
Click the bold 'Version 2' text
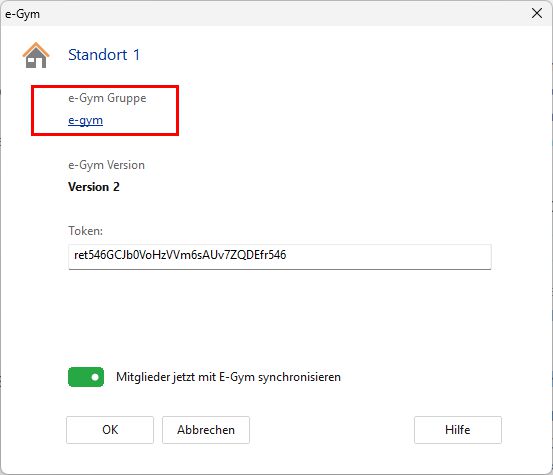pyautogui.click(x=94, y=187)
